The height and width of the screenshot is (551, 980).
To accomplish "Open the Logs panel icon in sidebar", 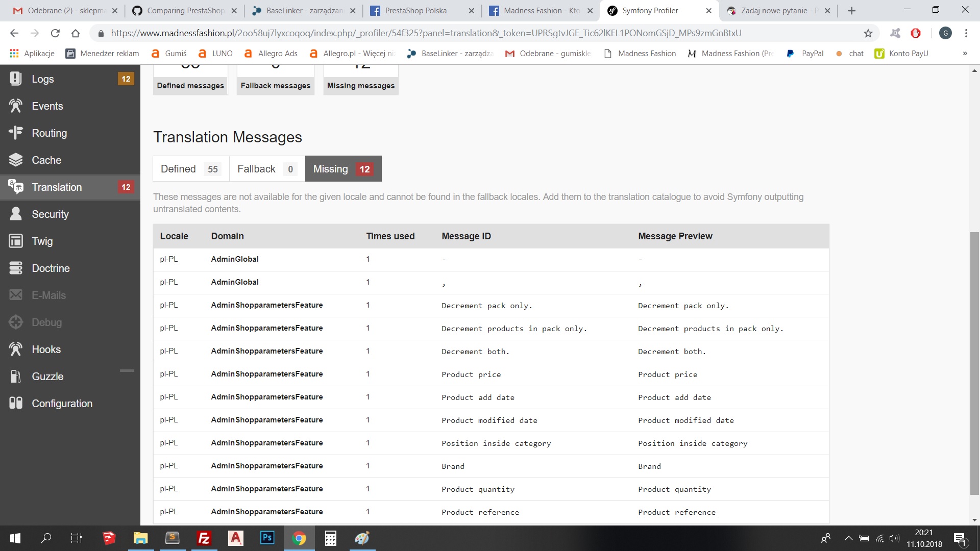I will point(16,79).
